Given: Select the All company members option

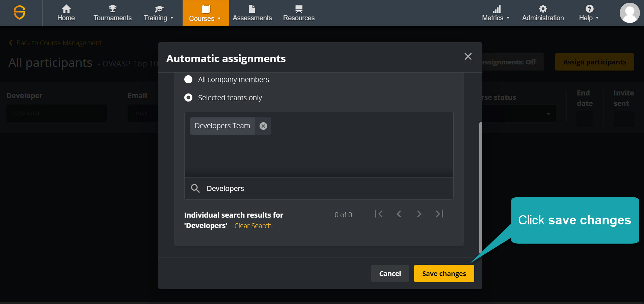Looking at the screenshot, I should coord(188,79).
